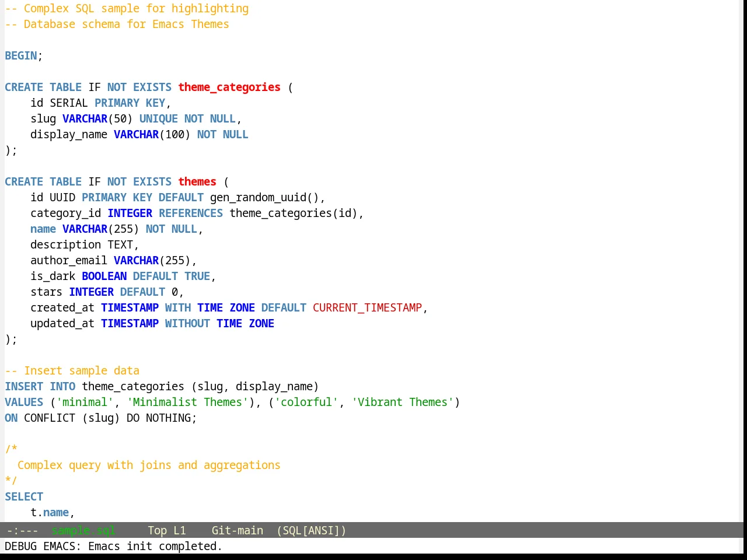
Task: Click the 'minimal' string literal
Action: (85, 402)
